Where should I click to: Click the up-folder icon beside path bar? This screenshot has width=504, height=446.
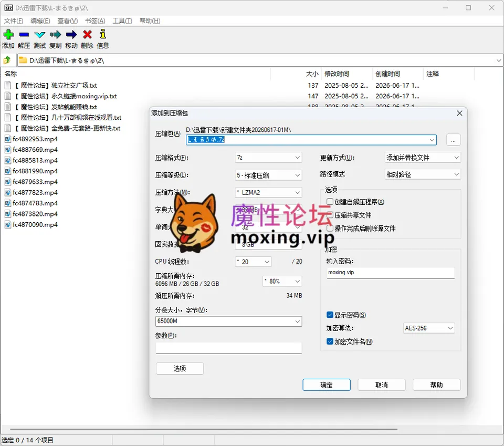(x=7, y=60)
